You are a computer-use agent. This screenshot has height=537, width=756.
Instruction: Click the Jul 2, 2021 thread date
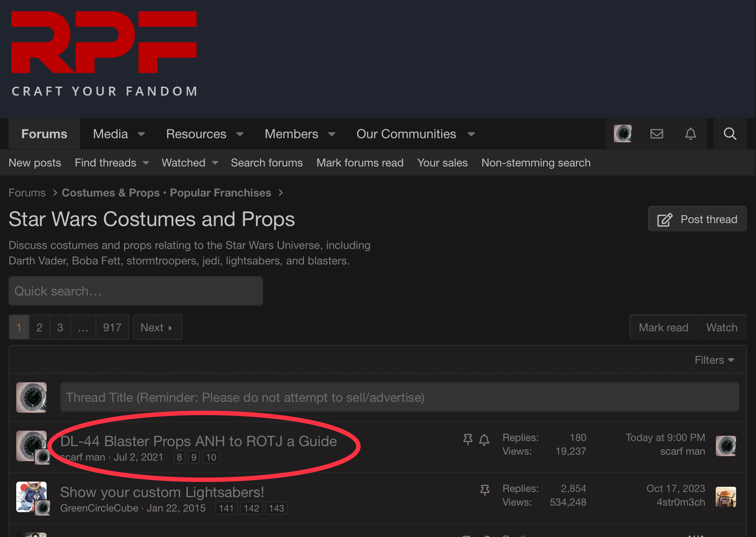138,457
